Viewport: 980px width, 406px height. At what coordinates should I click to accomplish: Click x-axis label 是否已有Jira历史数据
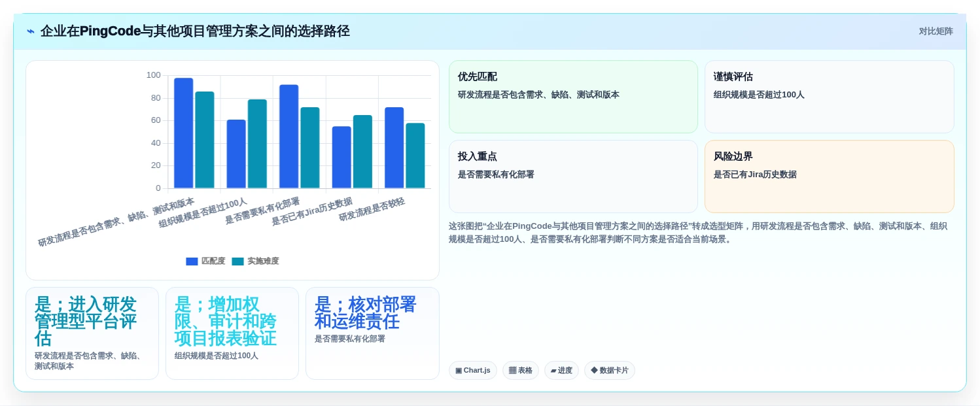[312, 211]
